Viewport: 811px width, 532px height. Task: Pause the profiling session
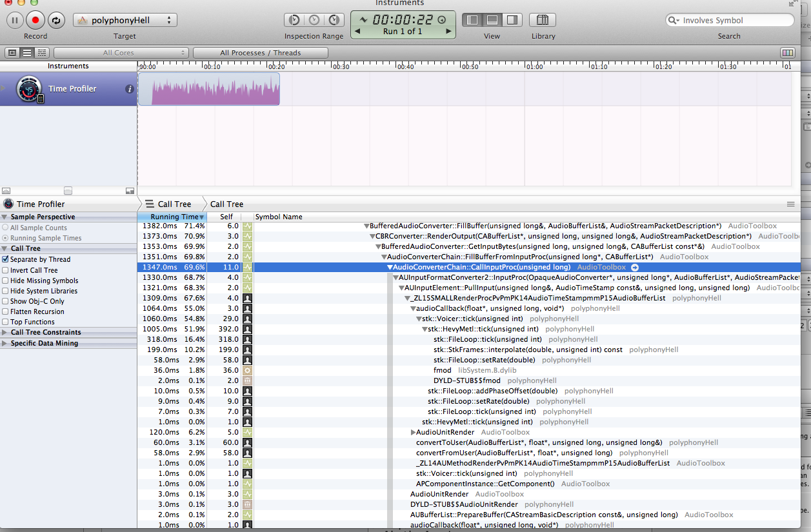(x=15, y=20)
